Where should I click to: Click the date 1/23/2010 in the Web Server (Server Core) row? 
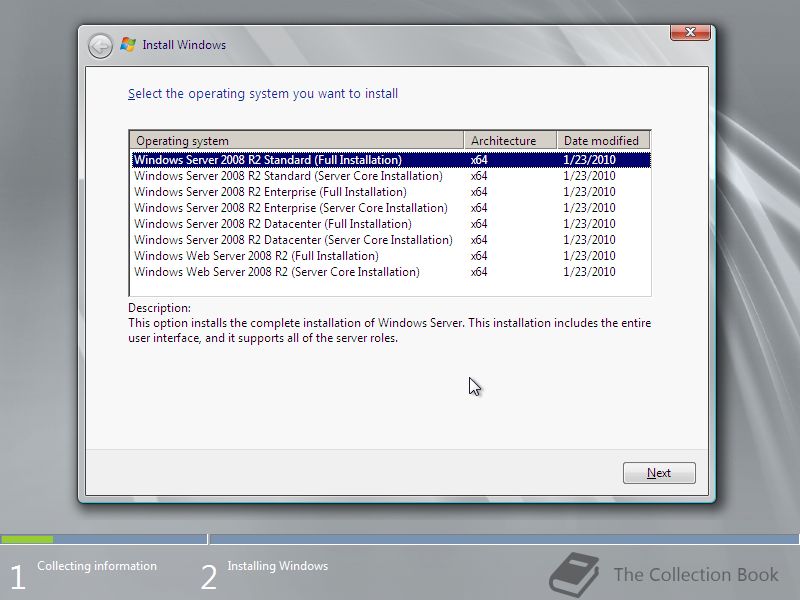(589, 272)
